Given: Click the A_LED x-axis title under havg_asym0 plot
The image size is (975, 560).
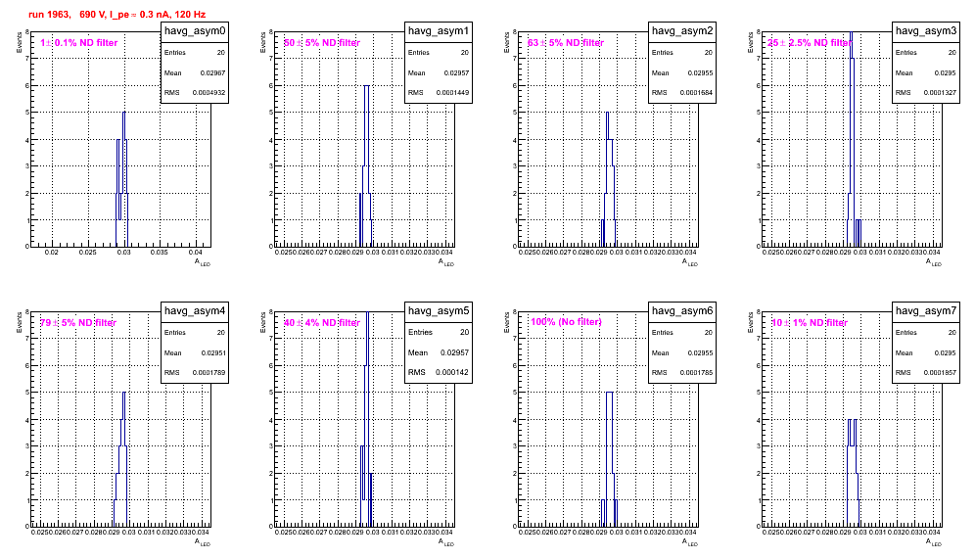Looking at the screenshot, I should 203,262.
